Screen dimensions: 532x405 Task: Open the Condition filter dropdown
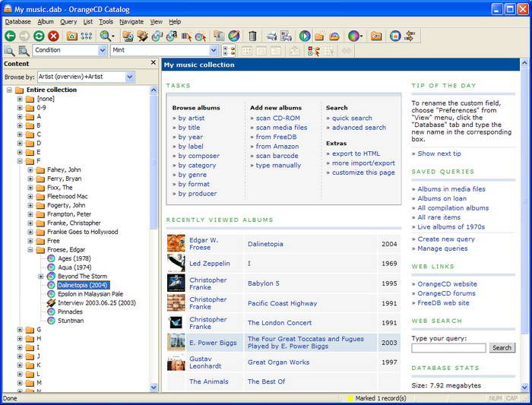click(x=102, y=50)
